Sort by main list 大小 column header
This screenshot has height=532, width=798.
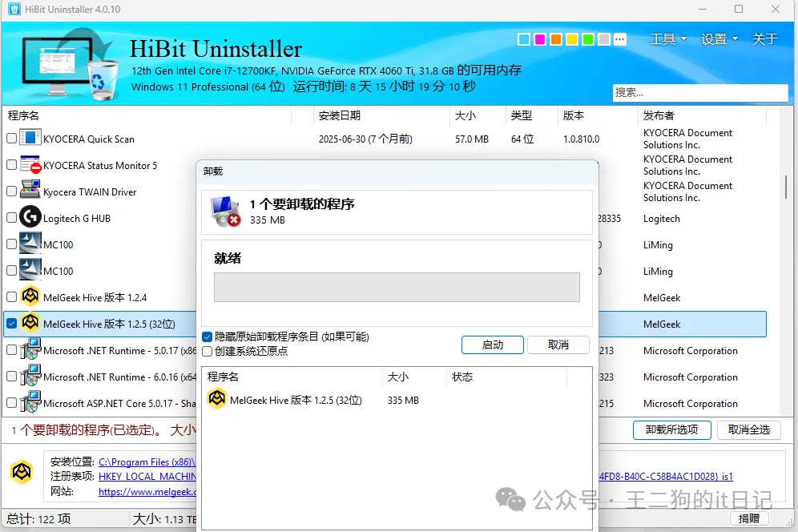(478, 115)
